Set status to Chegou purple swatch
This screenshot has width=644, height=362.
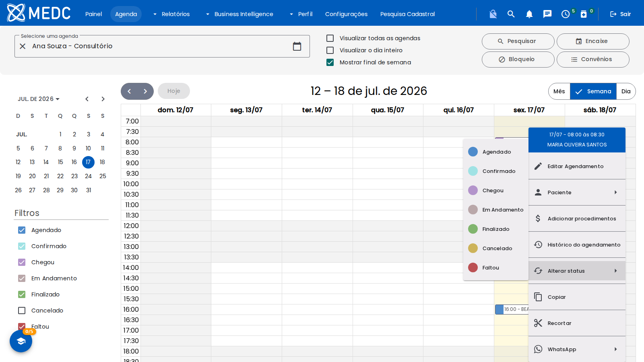click(473, 190)
